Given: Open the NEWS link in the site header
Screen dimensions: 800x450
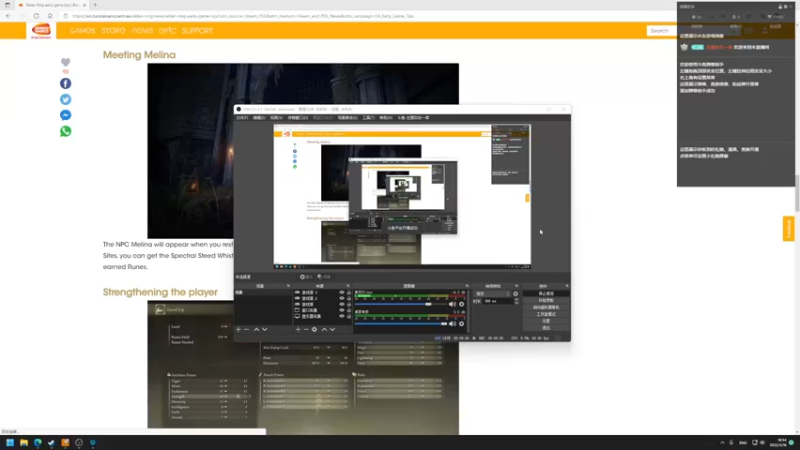Looking at the screenshot, I should tap(142, 31).
